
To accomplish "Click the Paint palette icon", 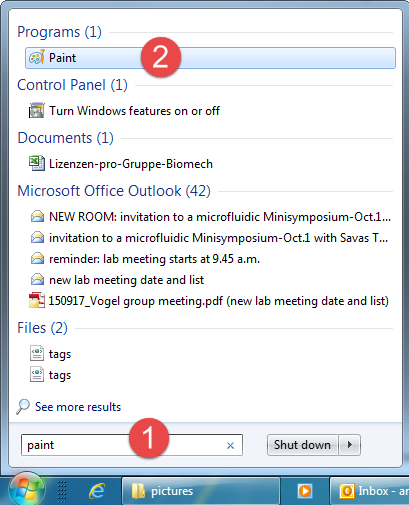I will pos(37,57).
